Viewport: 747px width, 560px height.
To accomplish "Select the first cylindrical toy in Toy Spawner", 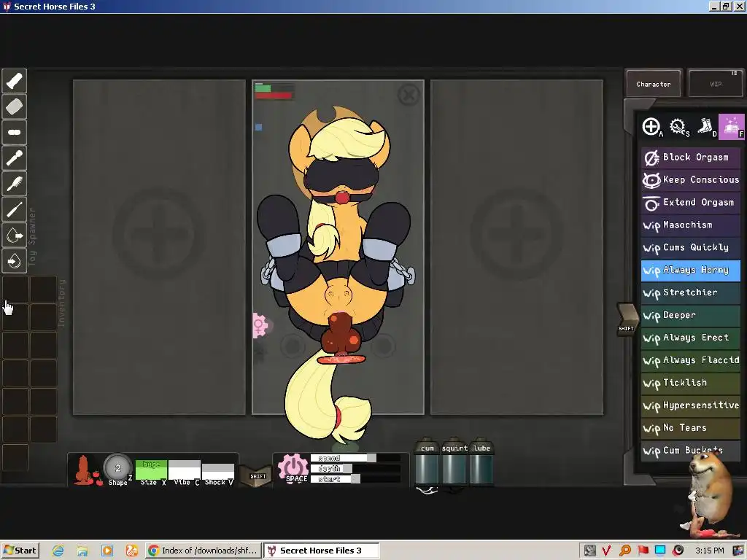I will point(15,81).
